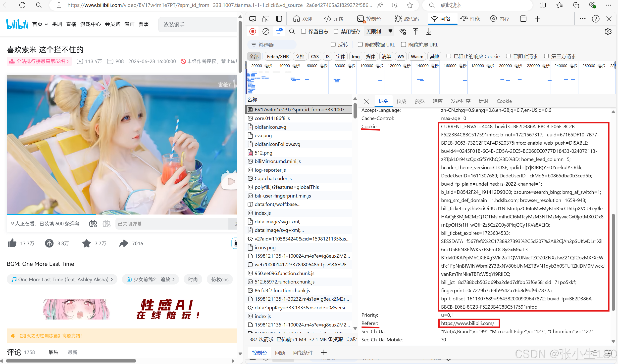618x364 pixels.
Task: Click the video progress bar
Action: (122, 214)
